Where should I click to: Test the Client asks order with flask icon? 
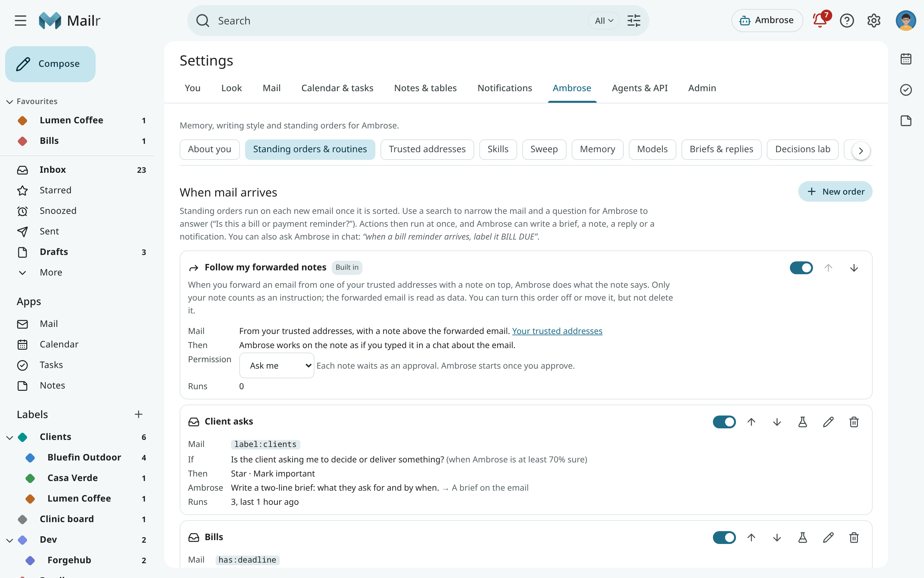pos(803,422)
